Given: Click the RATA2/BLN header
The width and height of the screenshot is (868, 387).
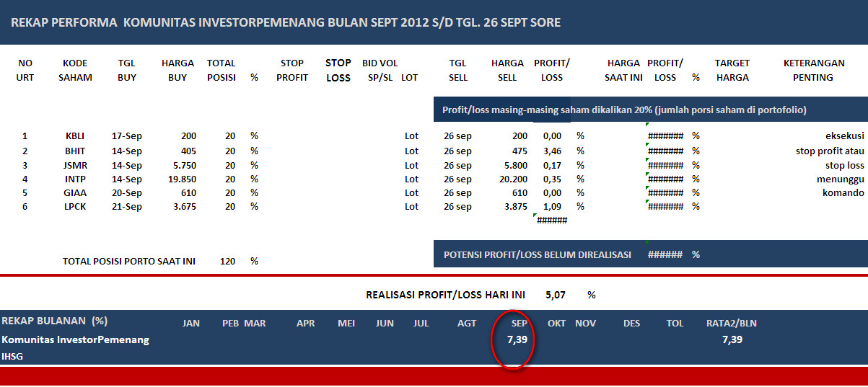Looking at the screenshot, I should pos(732,323).
